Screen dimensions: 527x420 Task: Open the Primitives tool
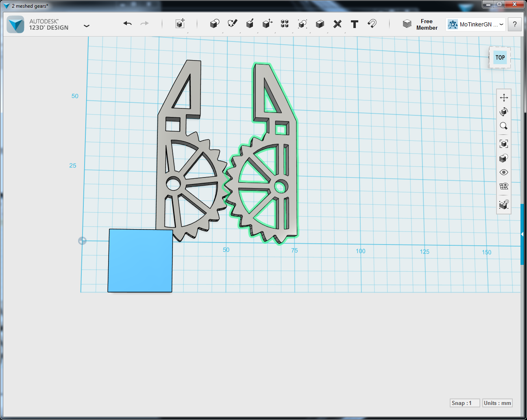click(x=214, y=24)
